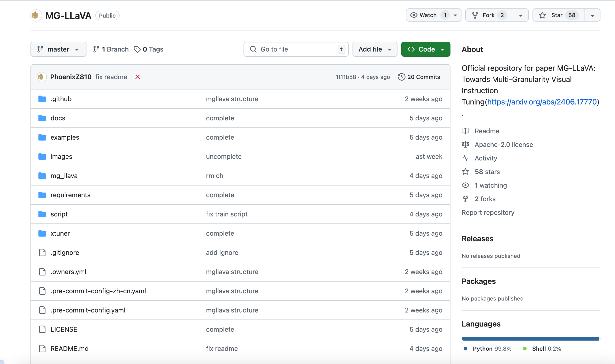Click the requirements folder icon
615x364 pixels.
click(42, 195)
